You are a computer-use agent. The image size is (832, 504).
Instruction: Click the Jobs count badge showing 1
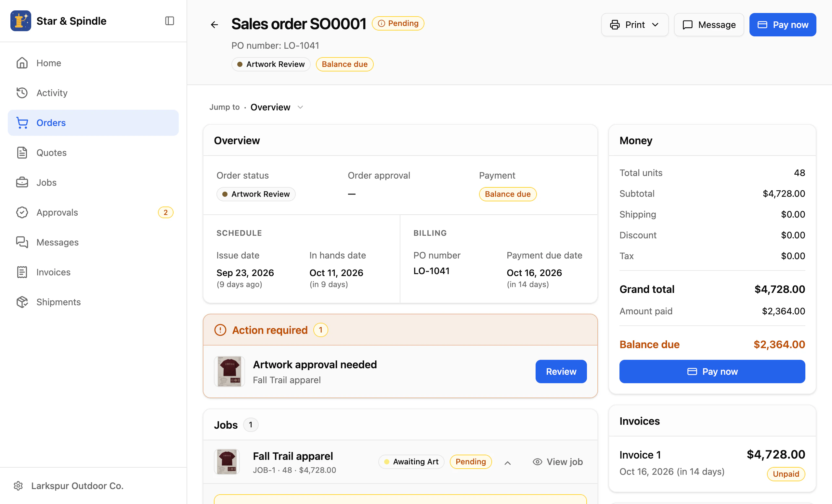click(251, 425)
